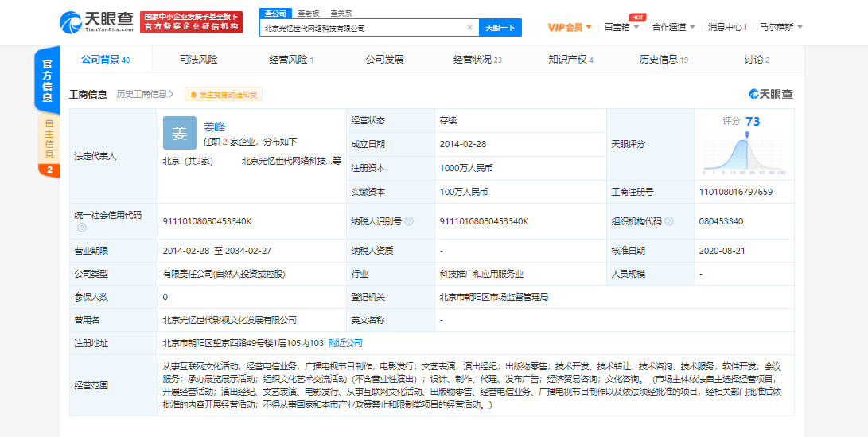Screen dimensions: 868x437
Task: Click the 核准日期 value 2020-08-21
Action: pos(722,251)
